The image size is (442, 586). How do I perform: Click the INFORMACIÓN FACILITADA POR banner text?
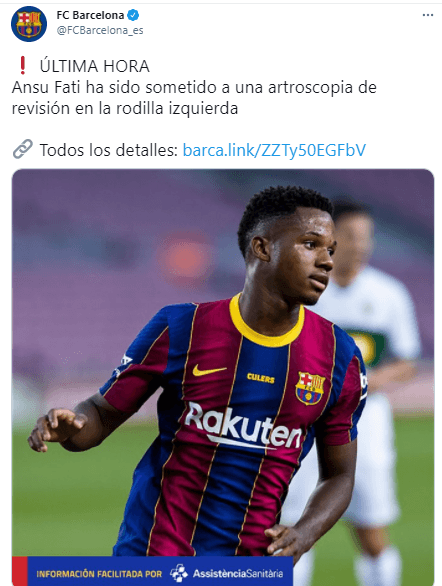(x=99, y=574)
